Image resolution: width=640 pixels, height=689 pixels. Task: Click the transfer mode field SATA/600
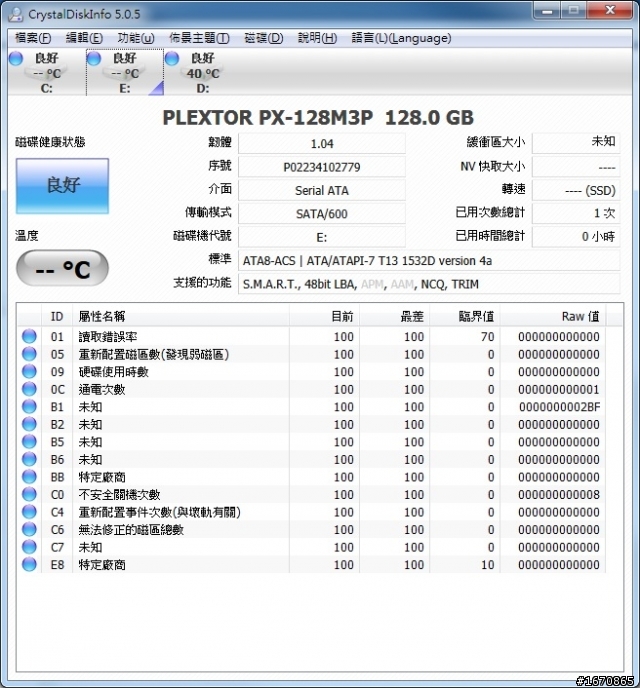pyautogui.click(x=322, y=214)
